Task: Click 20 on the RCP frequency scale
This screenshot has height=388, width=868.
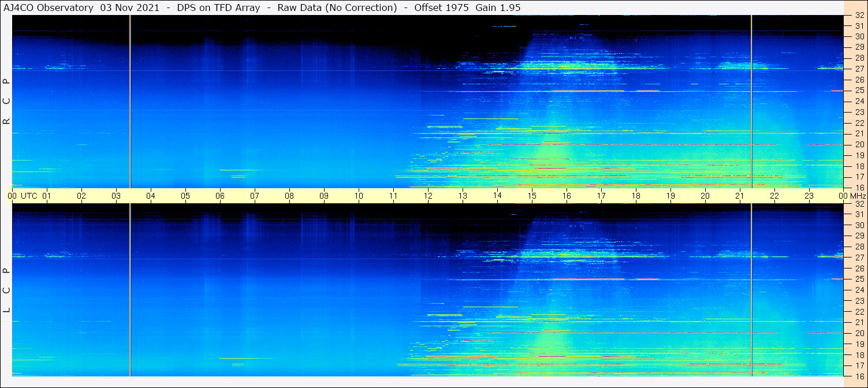Action: pyautogui.click(x=859, y=144)
